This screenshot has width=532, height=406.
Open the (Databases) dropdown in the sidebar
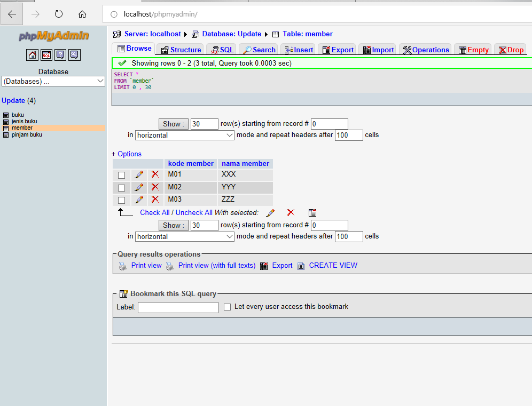53,81
